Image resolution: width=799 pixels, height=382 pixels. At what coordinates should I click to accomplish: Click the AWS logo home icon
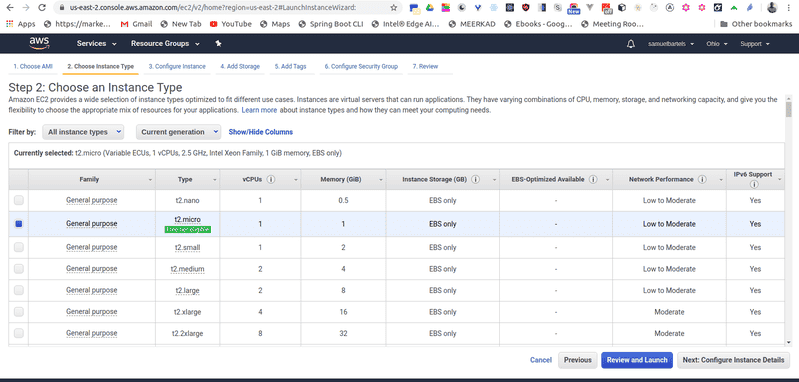(x=39, y=43)
